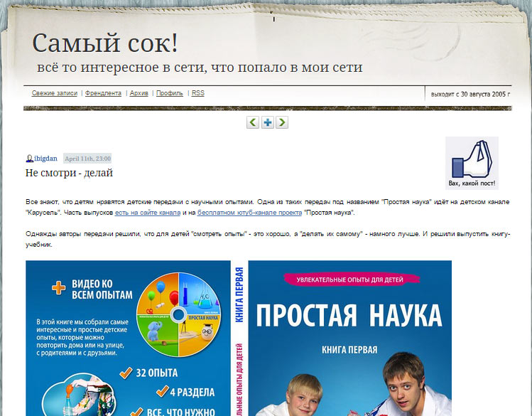The width and height of the screenshot is (532, 416).
Task: Open the ibigdan author profile link
Action: pyautogui.click(x=45, y=159)
